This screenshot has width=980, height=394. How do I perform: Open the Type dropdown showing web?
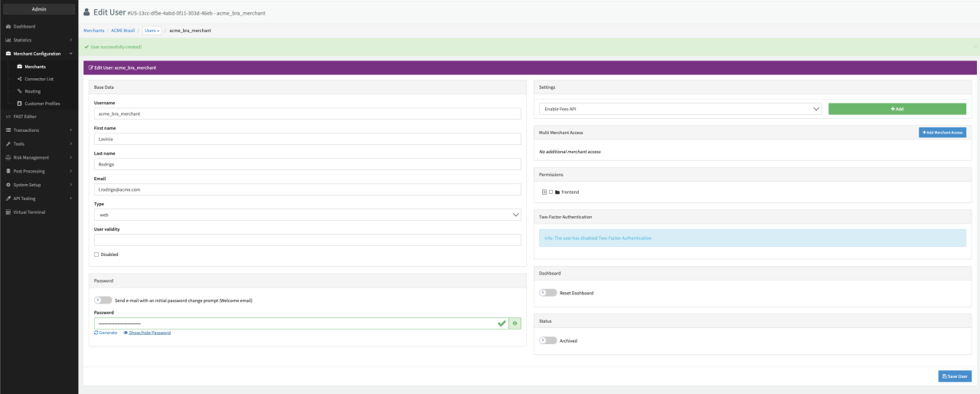(307, 215)
